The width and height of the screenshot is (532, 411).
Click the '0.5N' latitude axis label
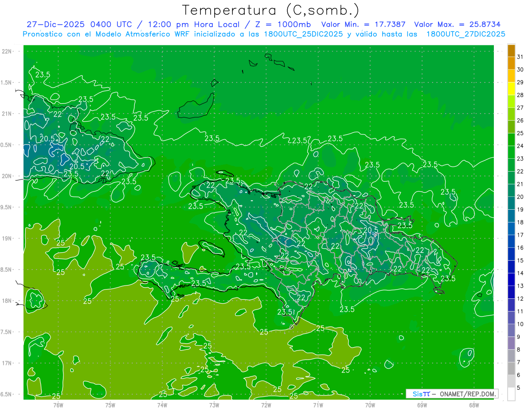click(x=7, y=145)
